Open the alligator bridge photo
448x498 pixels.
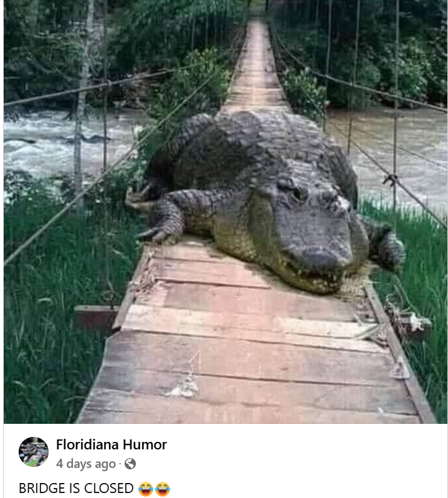[226, 211]
